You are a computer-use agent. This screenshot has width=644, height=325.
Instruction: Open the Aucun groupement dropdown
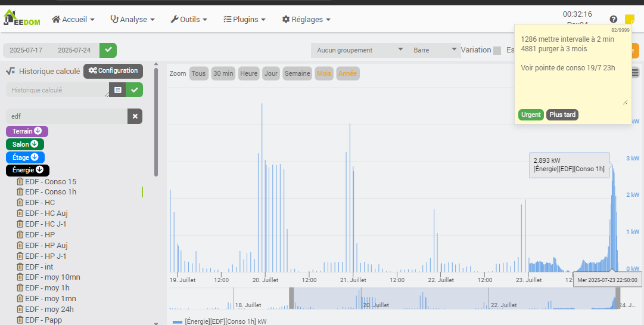(x=359, y=50)
